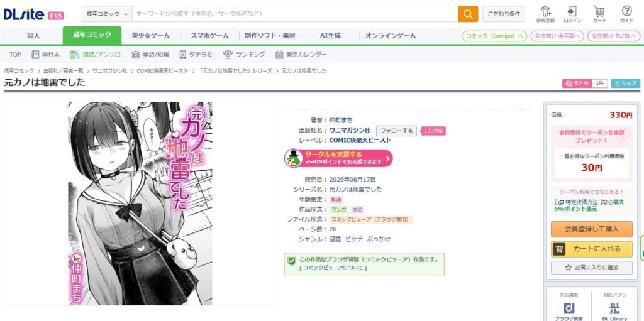The height and width of the screenshot is (321, 644).
Task: Click the ビッチ genre link
Action: 353,239
